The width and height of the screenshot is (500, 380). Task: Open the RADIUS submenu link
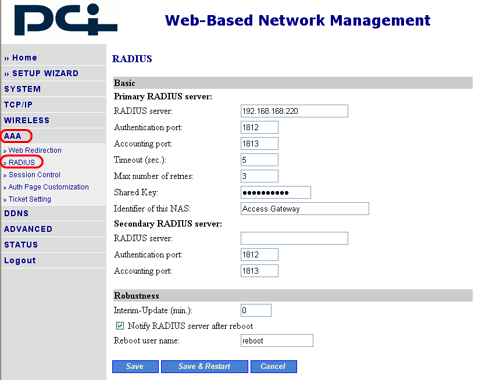point(22,162)
